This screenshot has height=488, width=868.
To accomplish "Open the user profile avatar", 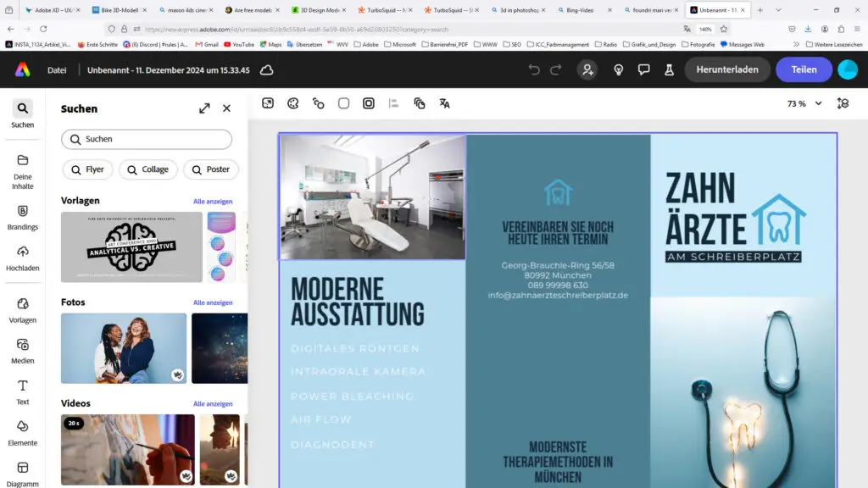I will coord(848,69).
